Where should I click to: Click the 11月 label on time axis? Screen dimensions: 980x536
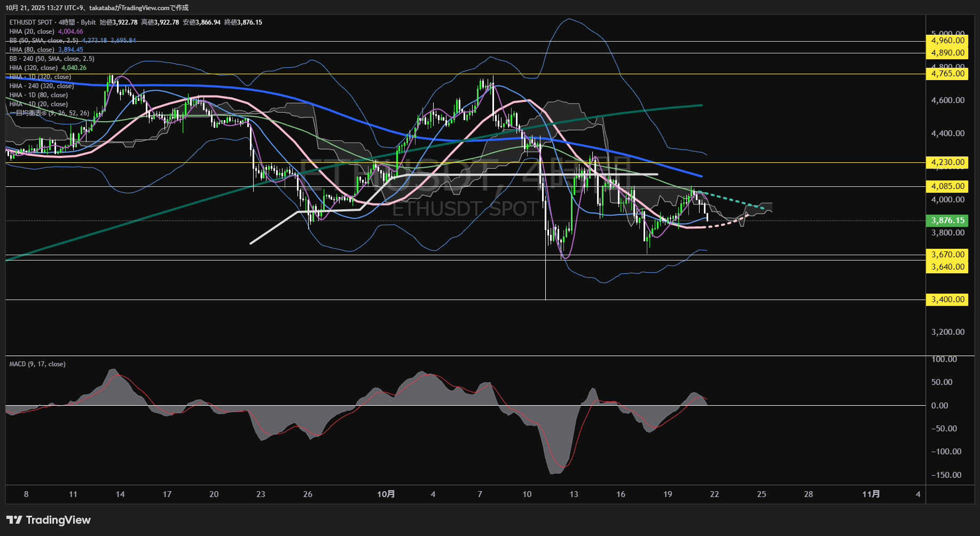tap(871, 494)
